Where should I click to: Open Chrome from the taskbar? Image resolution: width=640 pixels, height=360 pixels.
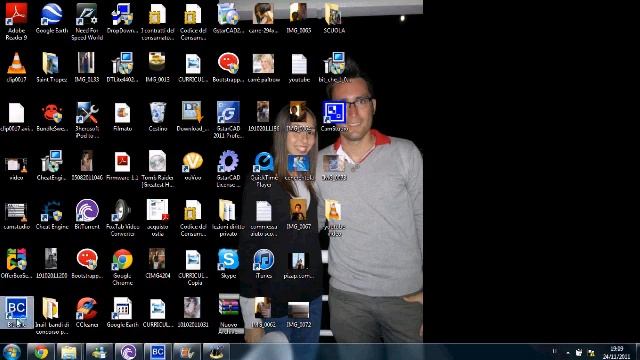tap(40, 352)
